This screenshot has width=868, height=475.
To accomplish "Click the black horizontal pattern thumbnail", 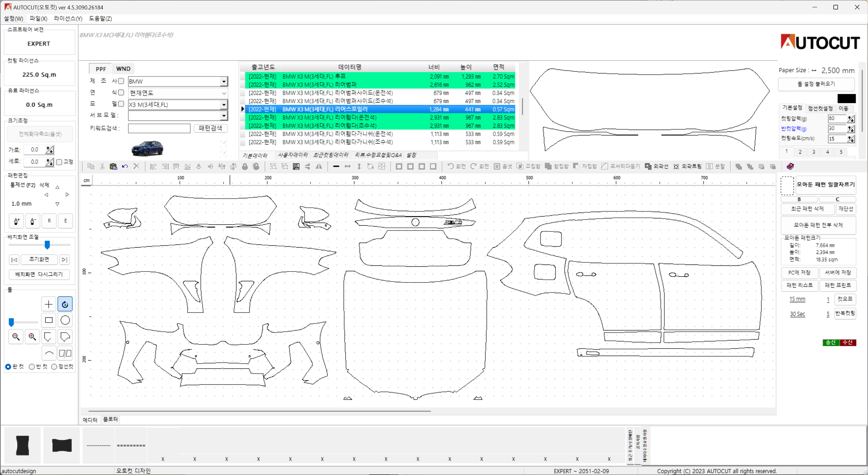I will pos(62,445).
